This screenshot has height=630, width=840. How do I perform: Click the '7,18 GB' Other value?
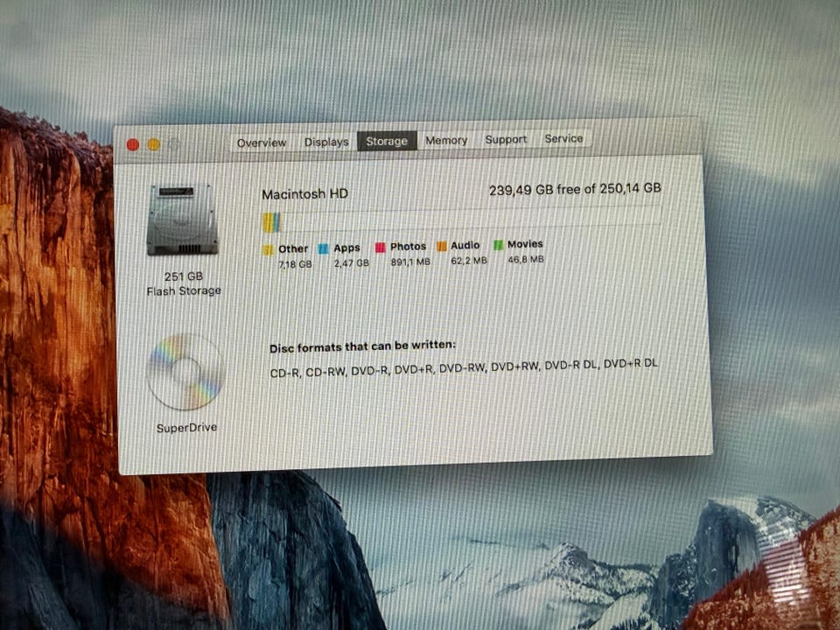[295, 264]
